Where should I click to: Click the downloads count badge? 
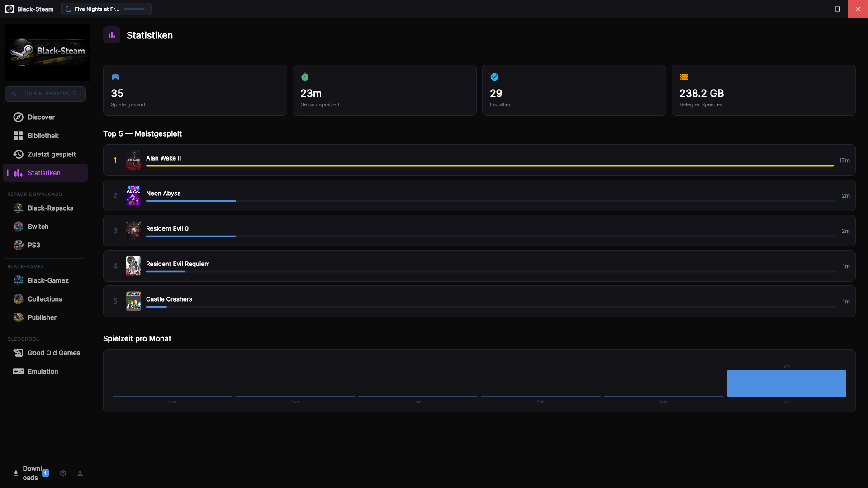(45, 473)
